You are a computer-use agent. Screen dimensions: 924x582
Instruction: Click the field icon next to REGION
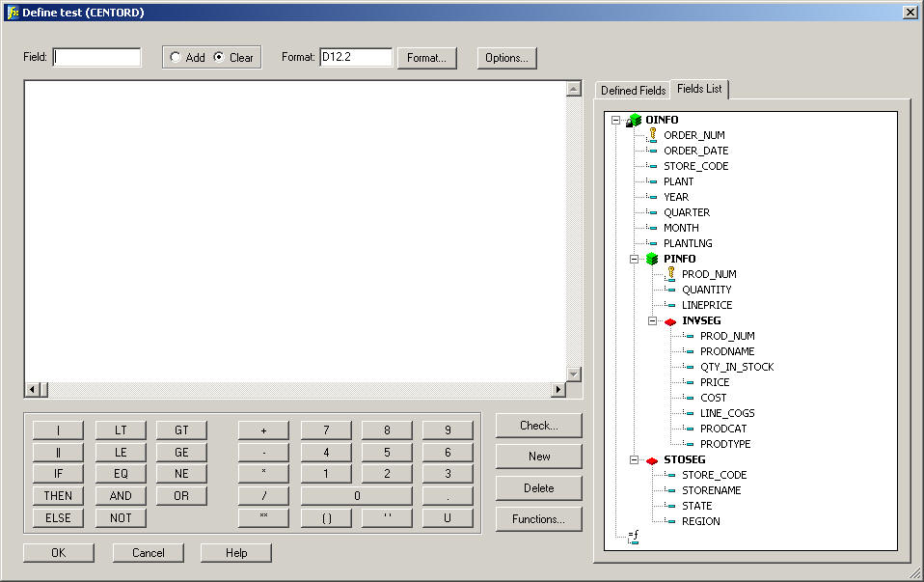(670, 521)
